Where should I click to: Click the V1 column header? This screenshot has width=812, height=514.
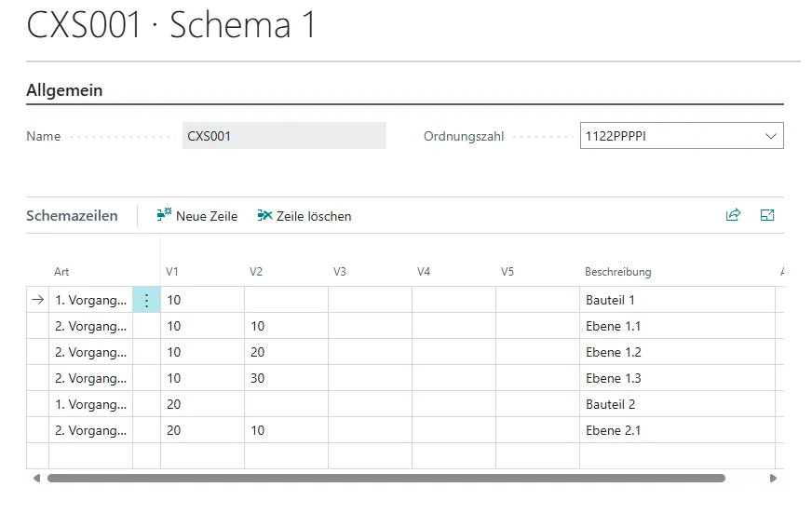[171, 272]
